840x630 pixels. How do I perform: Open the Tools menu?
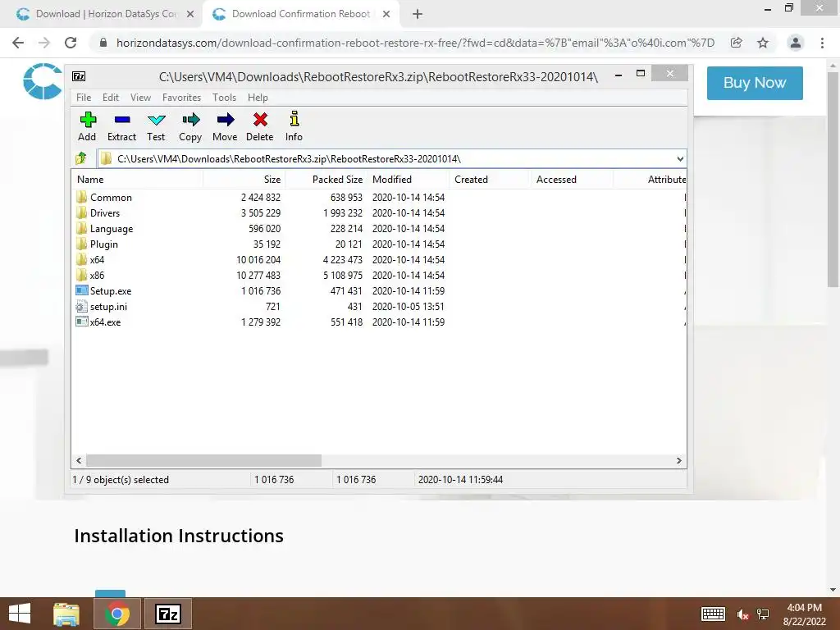(224, 98)
